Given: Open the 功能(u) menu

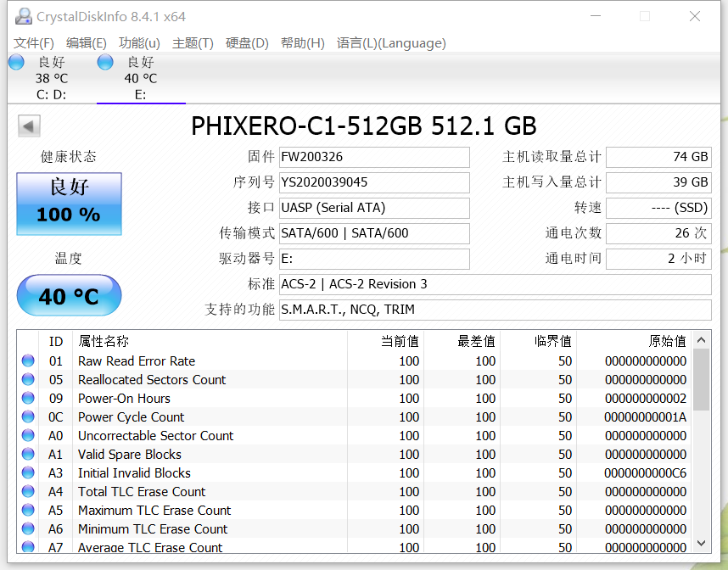Looking at the screenshot, I should click(x=139, y=43).
